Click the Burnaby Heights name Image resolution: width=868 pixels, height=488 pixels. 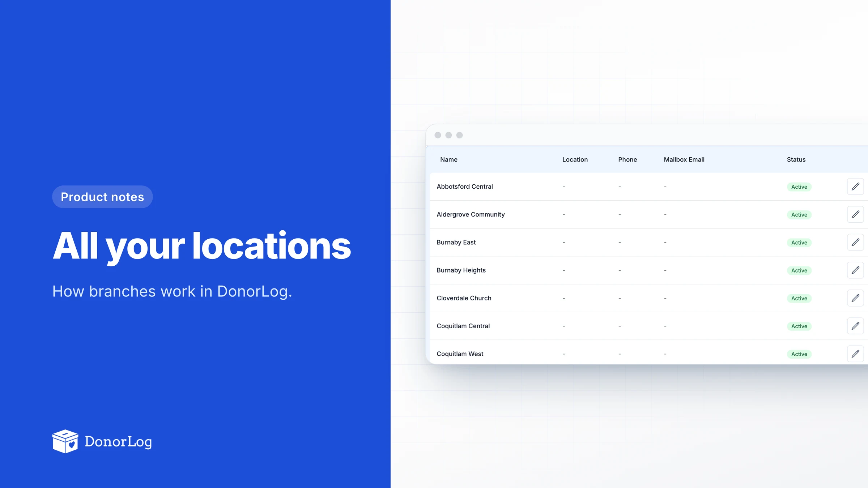point(461,270)
